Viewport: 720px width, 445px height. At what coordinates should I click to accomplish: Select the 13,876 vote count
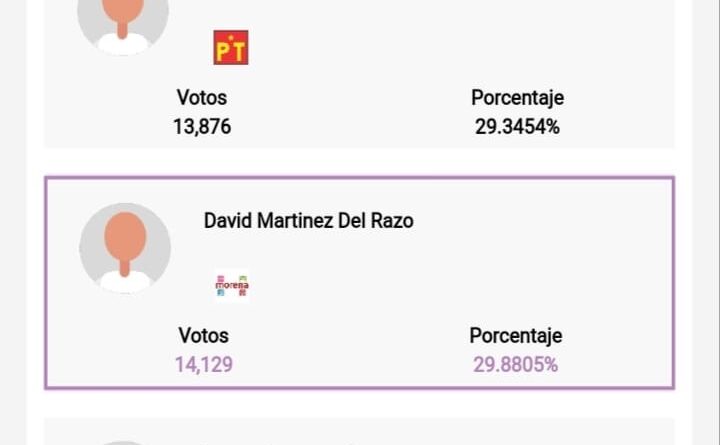[202, 127]
